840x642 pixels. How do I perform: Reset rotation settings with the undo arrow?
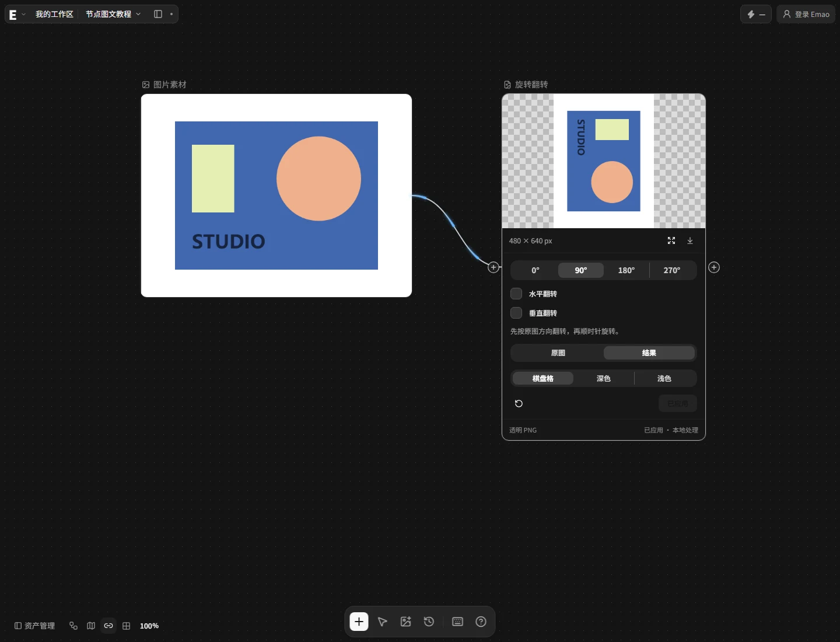coord(519,403)
